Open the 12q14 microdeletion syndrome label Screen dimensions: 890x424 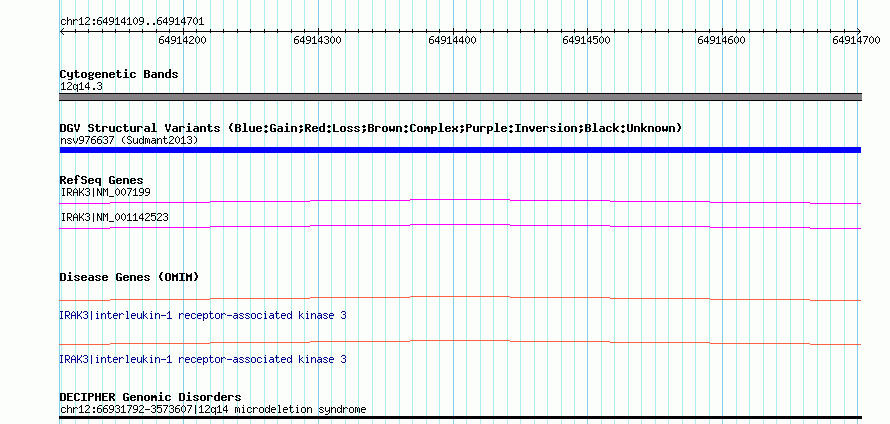(x=213, y=409)
